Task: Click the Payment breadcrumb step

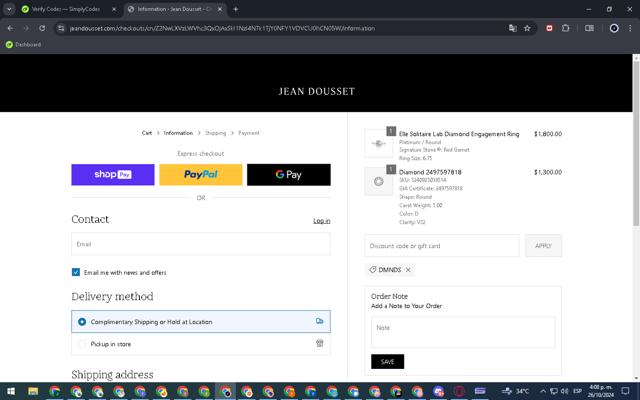Action: tap(249, 133)
